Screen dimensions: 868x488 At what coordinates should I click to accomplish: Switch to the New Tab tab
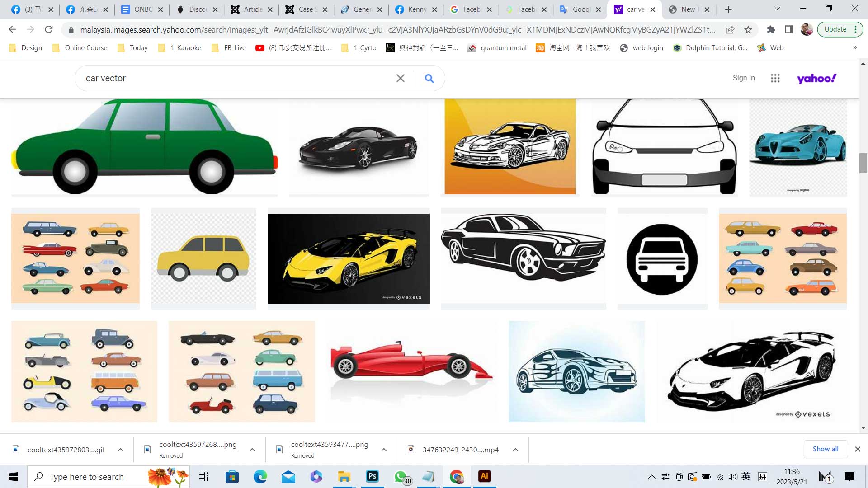[689, 9]
